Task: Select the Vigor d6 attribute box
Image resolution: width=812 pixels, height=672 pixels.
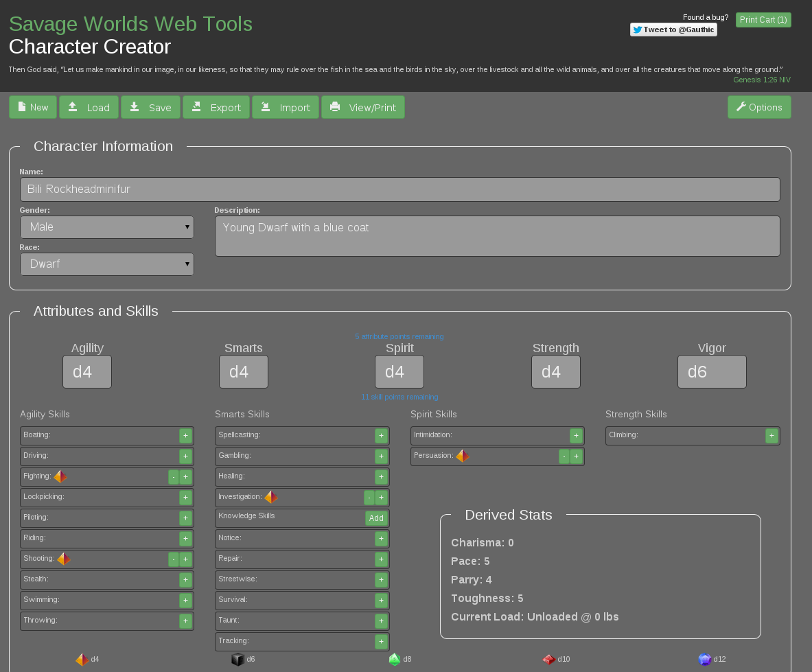Action: click(712, 372)
